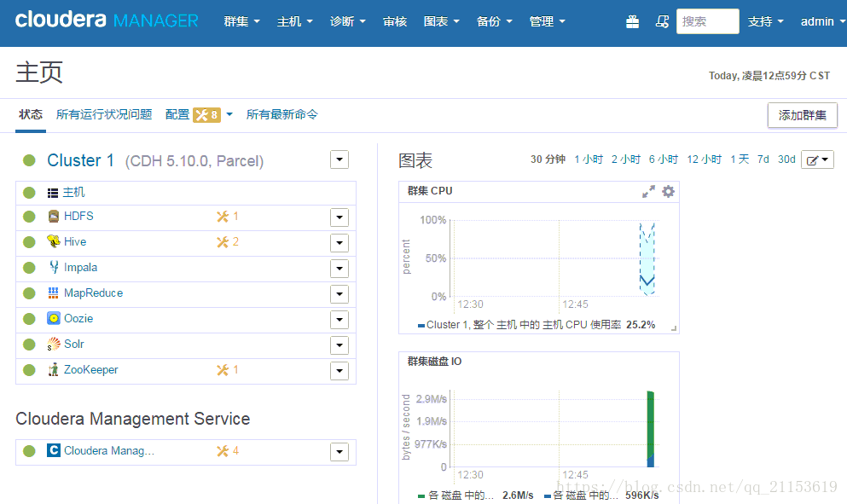Click the HDFS service icon
The width and height of the screenshot is (847, 504).
(x=53, y=216)
